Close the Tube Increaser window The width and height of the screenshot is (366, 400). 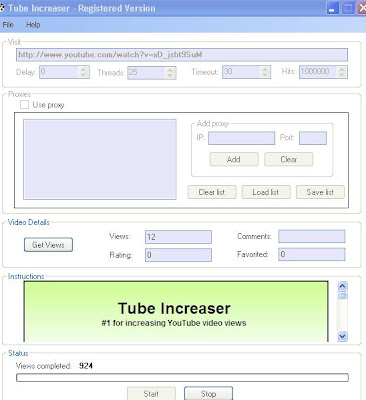pos(362,8)
